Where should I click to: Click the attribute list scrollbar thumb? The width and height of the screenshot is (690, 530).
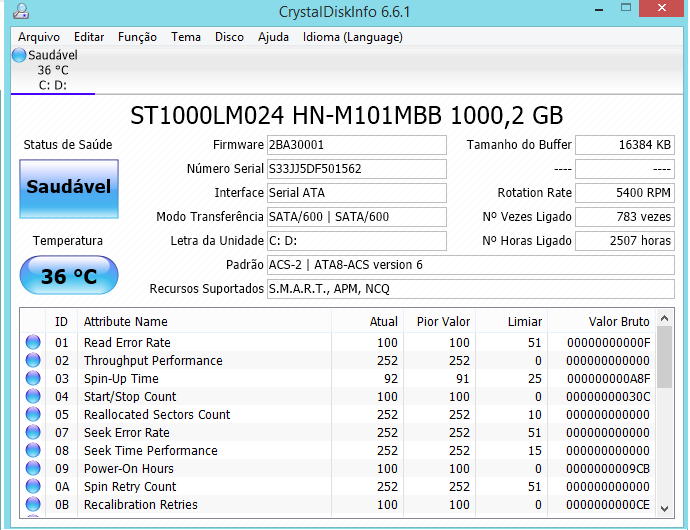(664, 357)
